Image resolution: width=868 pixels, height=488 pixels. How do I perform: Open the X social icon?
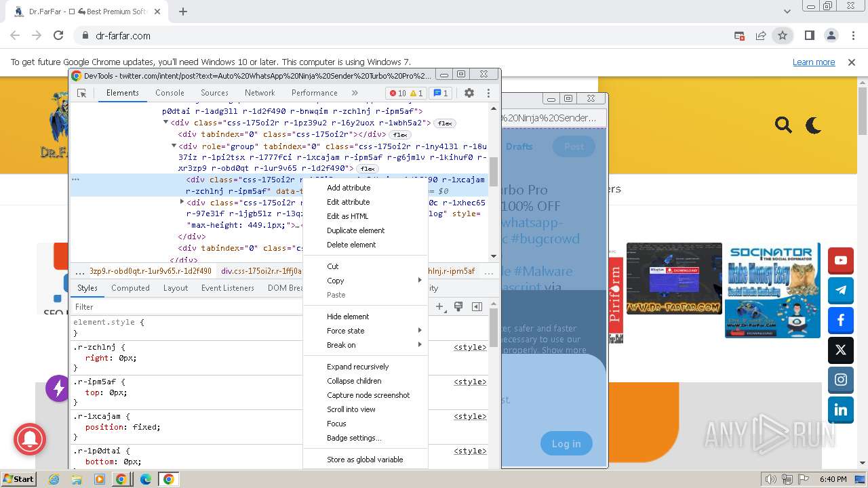tap(841, 350)
